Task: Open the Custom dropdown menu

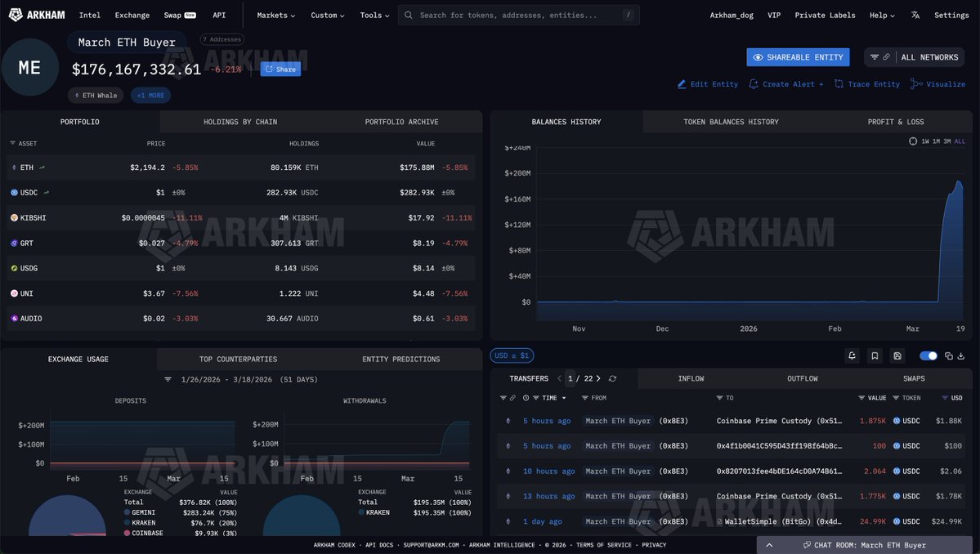Action: point(328,15)
